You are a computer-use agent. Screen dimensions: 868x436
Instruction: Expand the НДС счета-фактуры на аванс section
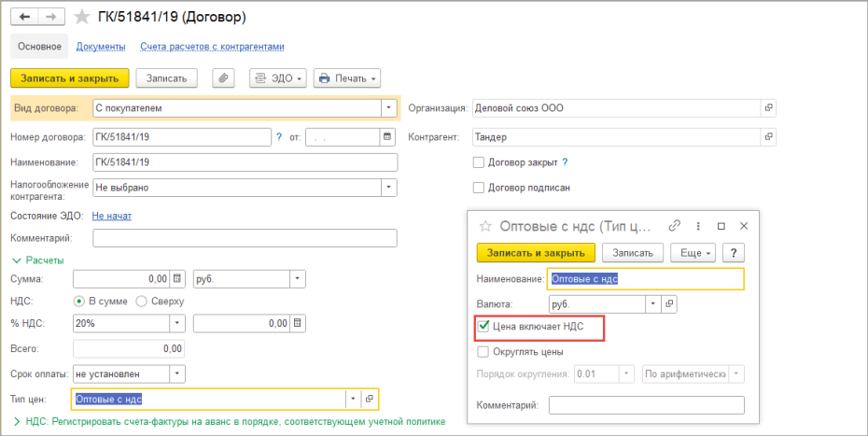(229, 422)
